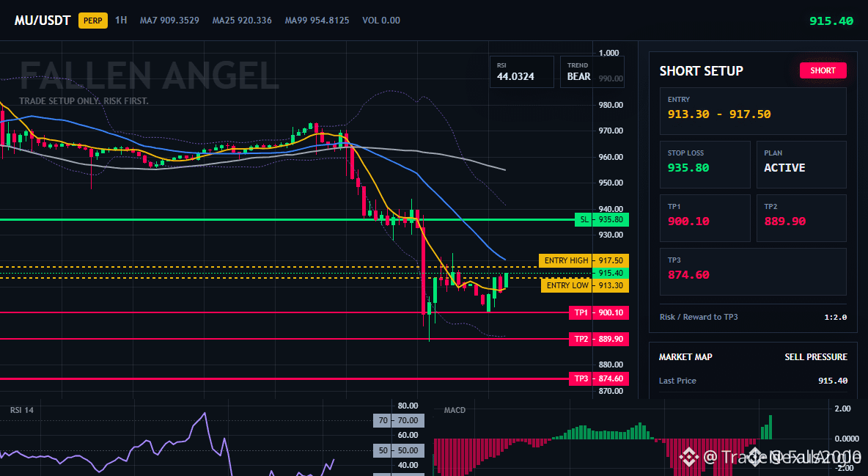Click the red SHORT button
The width and height of the screenshot is (868, 476).
point(823,70)
